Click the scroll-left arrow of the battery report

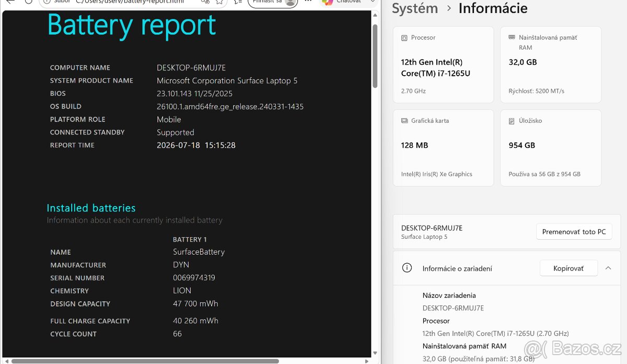[x=6, y=360]
